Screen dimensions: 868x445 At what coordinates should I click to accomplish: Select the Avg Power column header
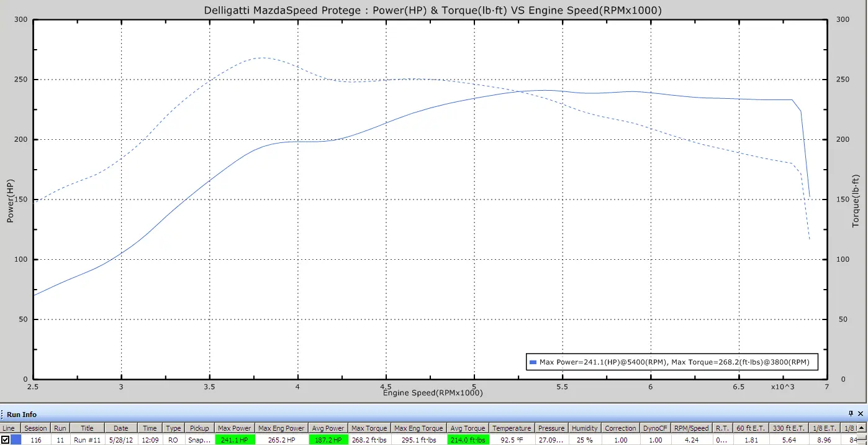click(x=327, y=428)
